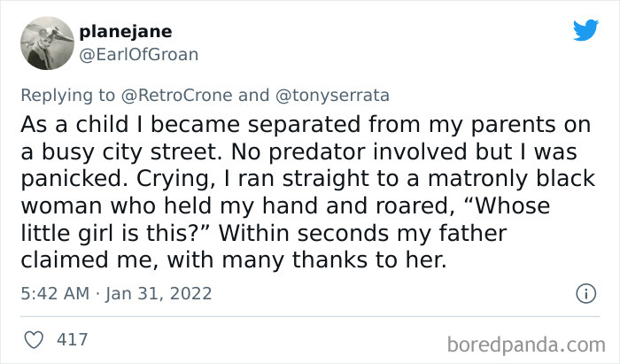The image size is (620, 364).
Task: Open the tweet info icon
Action: (x=585, y=292)
